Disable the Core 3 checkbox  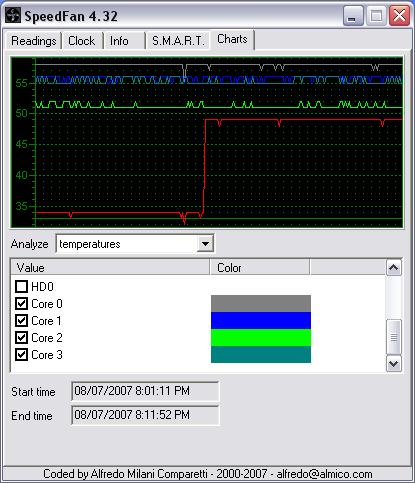pos(22,354)
